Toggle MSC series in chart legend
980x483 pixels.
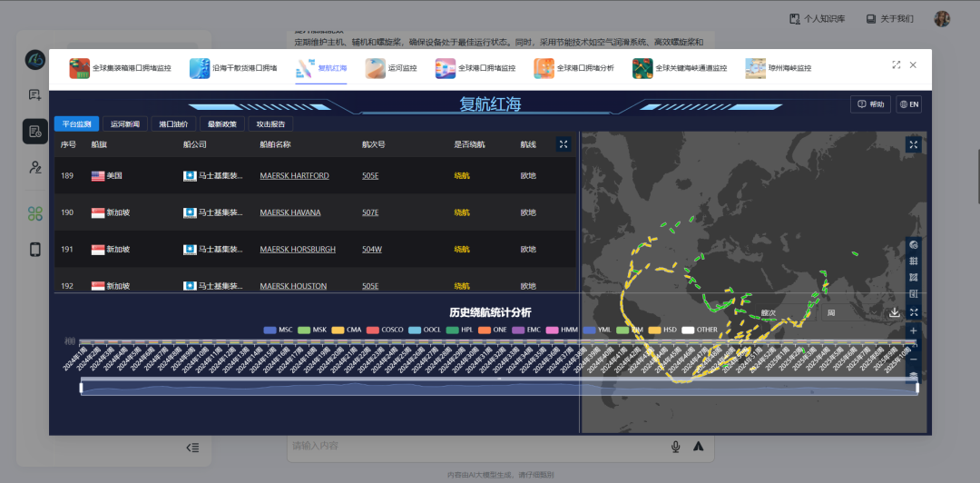279,330
